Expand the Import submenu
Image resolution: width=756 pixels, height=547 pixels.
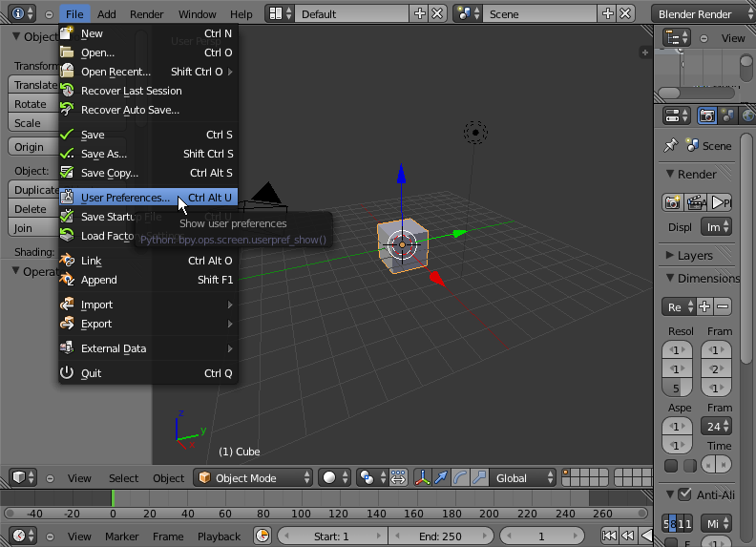point(149,305)
